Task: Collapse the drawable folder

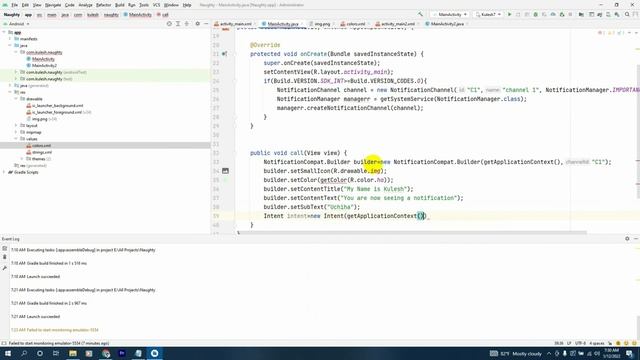Action: point(16,99)
